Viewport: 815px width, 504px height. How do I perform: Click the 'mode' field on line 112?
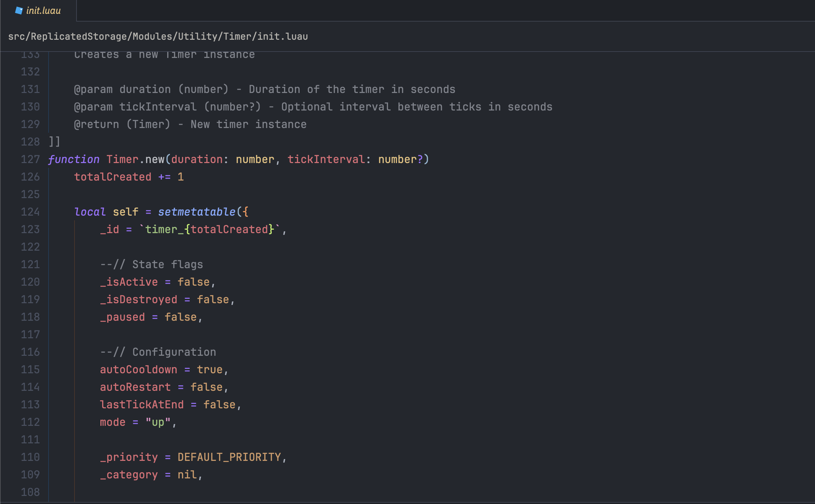point(113,422)
